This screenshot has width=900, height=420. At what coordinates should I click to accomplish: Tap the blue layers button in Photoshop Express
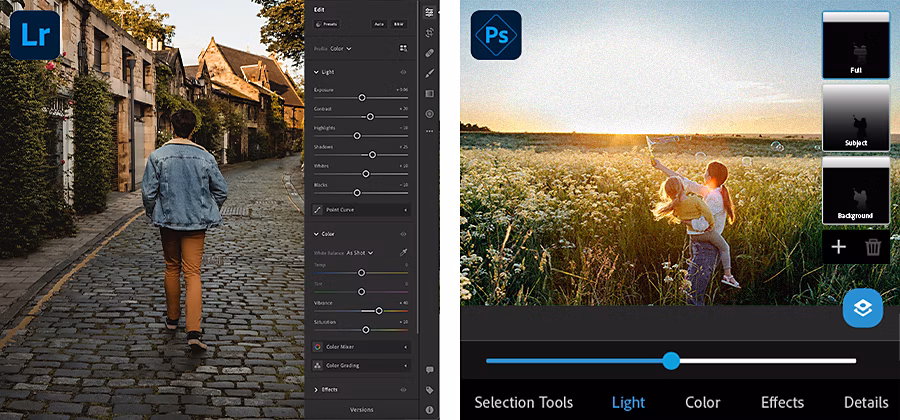pyautogui.click(x=862, y=308)
